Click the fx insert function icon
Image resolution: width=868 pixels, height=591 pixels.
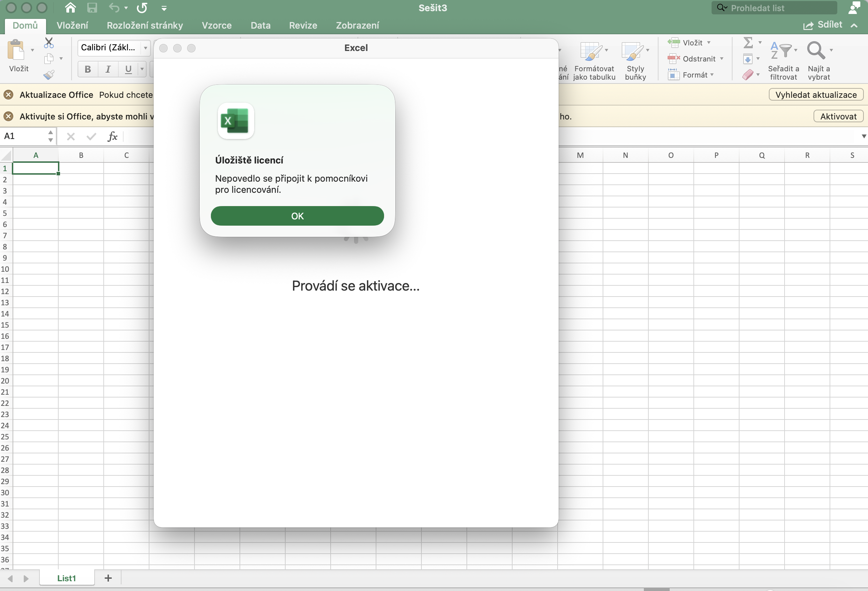pos(112,136)
